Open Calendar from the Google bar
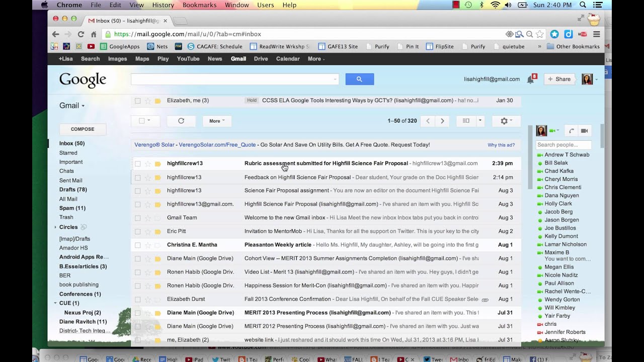The width and height of the screenshot is (644, 362). 288,59
